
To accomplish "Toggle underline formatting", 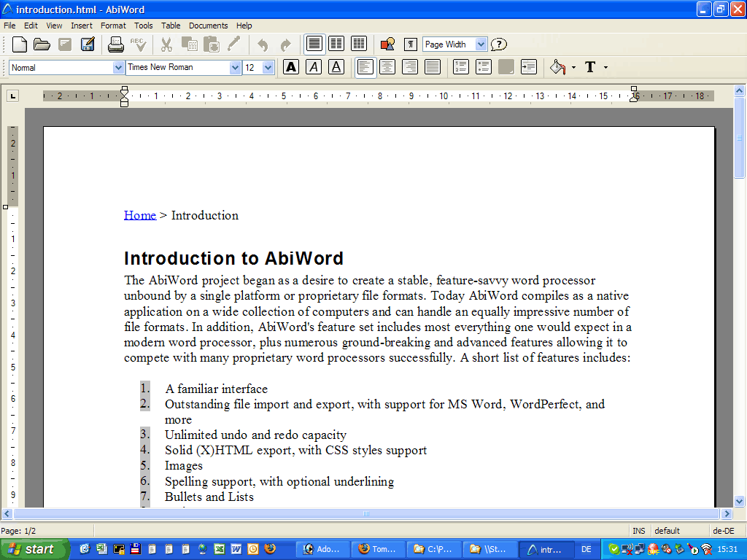I will [336, 67].
